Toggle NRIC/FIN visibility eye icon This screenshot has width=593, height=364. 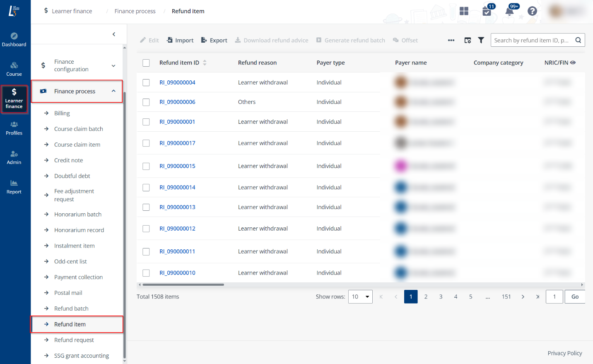point(573,63)
